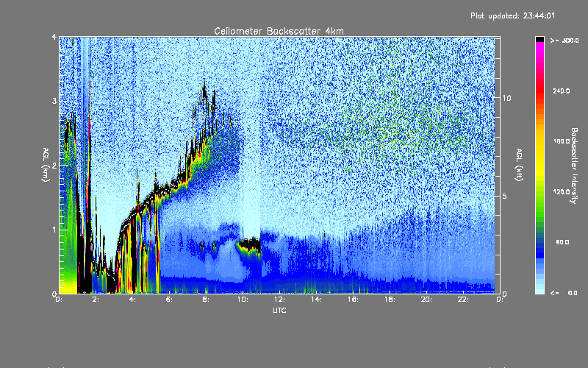Click the '5' kft tick on right axis
Image resolution: width=588 pixels, height=368 pixels.
click(505, 196)
